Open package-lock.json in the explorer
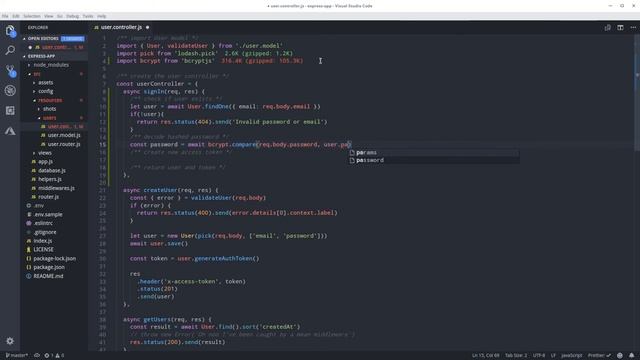 (54, 259)
